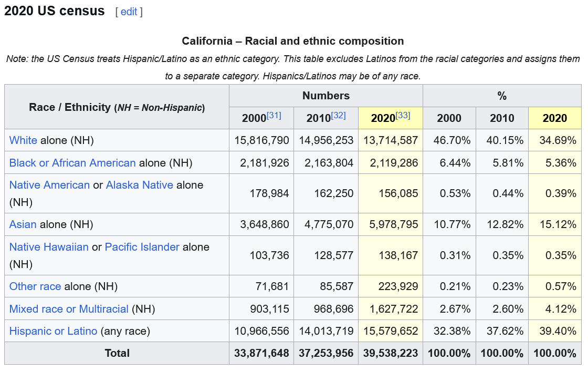The width and height of the screenshot is (588, 371).
Task: Open the White link in the table
Action: 23,140
